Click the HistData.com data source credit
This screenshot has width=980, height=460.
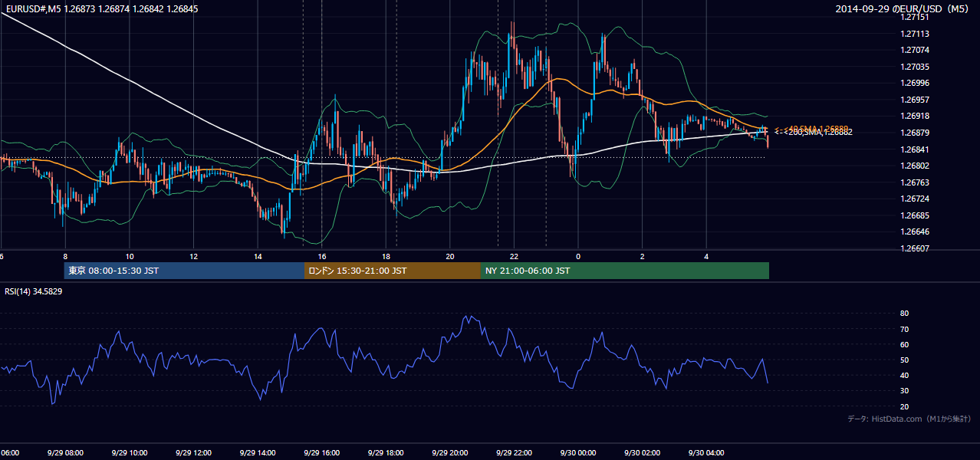pos(909,419)
